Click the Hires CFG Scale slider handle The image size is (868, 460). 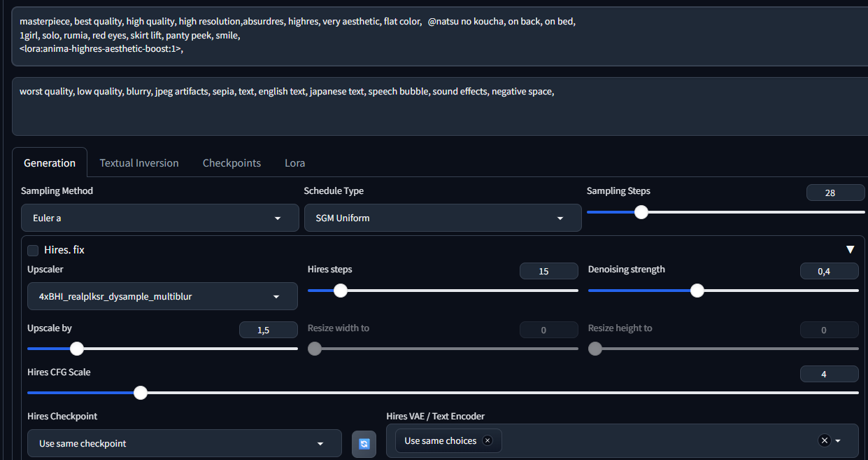pyautogui.click(x=140, y=393)
